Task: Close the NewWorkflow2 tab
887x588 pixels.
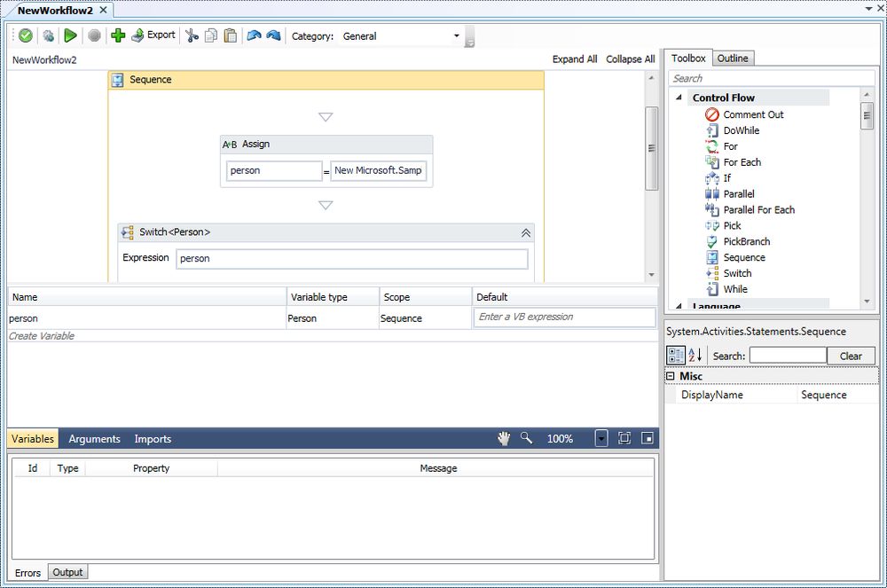Action: click(103, 10)
